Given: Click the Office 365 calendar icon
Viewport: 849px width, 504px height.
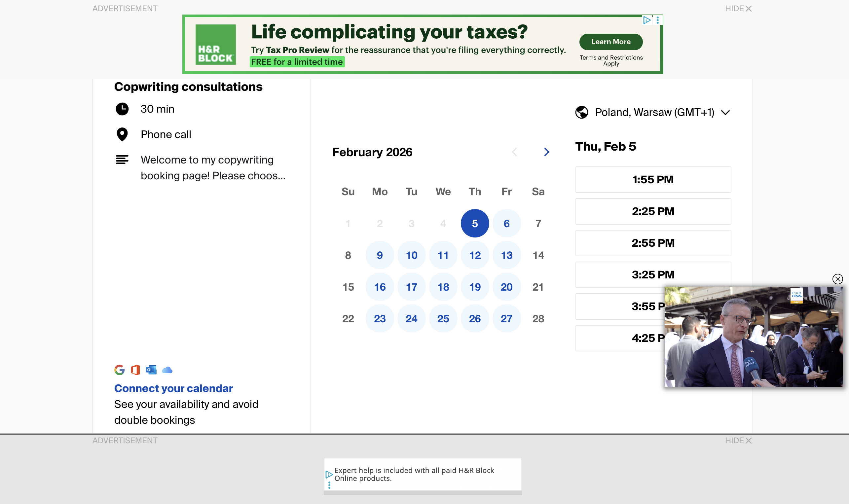Looking at the screenshot, I should [135, 370].
